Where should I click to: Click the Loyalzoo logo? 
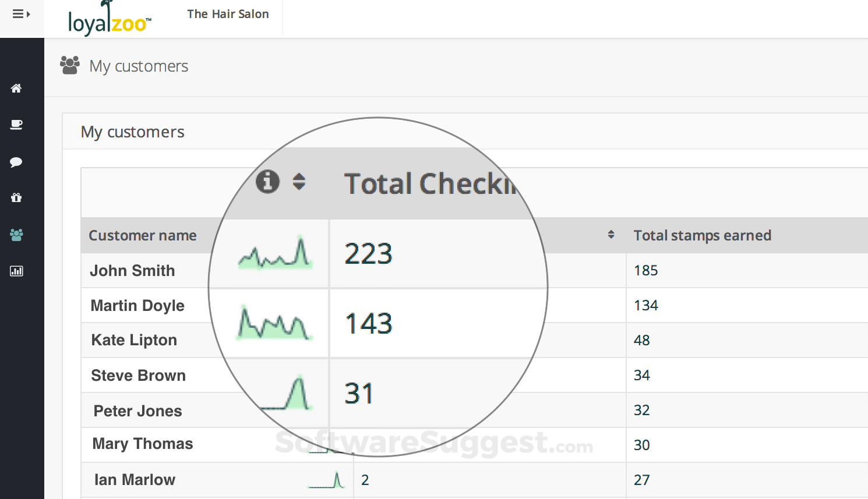click(108, 16)
